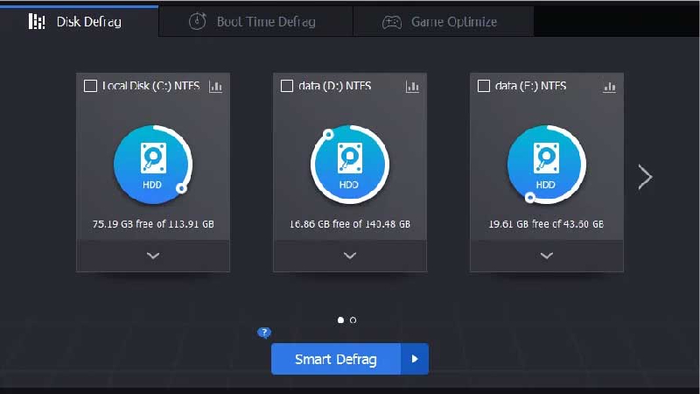Click the 'data (D:) NTFS' label
The height and width of the screenshot is (394, 700).
(335, 86)
